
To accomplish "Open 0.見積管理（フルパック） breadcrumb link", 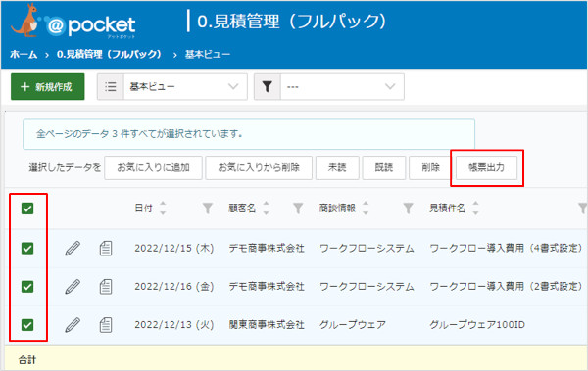I will (x=109, y=55).
